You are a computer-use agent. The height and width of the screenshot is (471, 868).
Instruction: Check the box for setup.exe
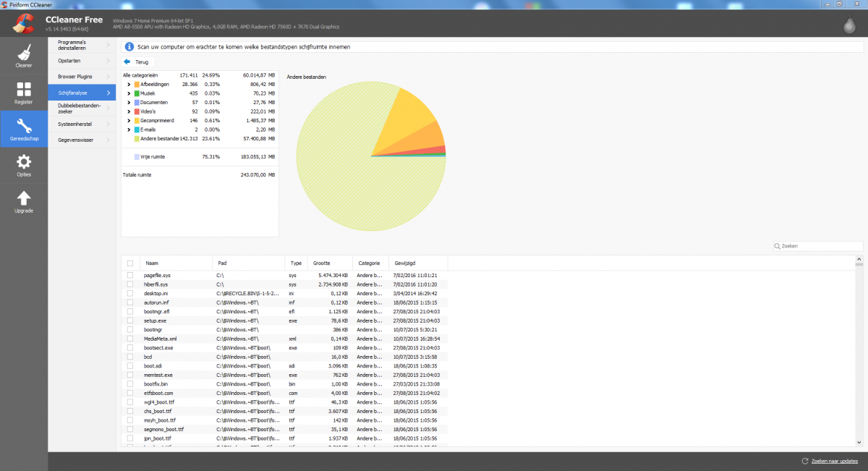point(130,321)
